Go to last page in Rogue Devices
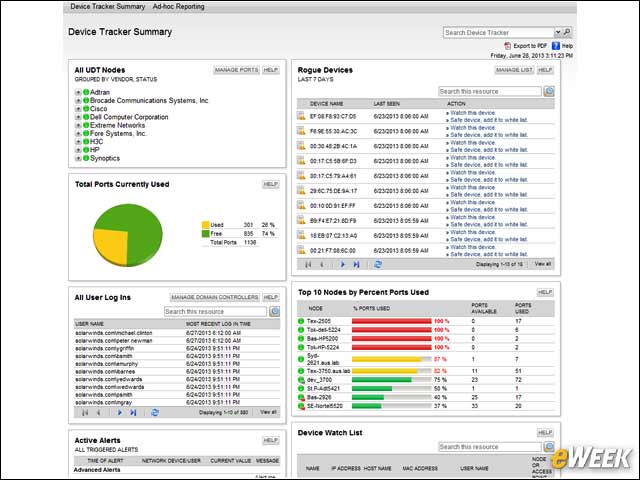This screenshot has width=640, height=480. [x=356, y=264]
